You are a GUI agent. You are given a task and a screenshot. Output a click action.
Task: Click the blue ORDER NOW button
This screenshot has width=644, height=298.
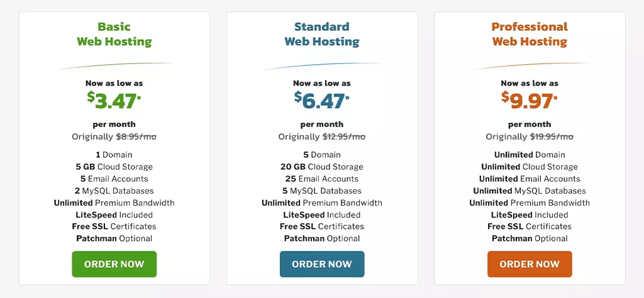coord(322,264)
